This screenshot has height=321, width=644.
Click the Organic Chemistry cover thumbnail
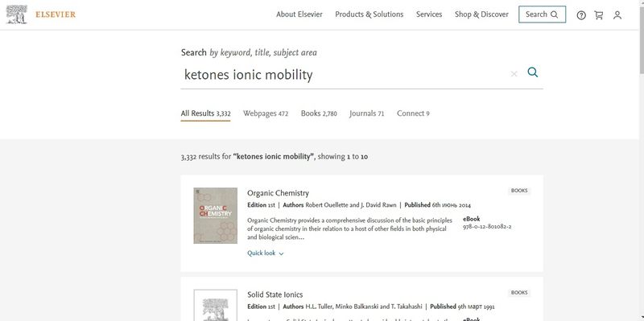coord(216,216)
